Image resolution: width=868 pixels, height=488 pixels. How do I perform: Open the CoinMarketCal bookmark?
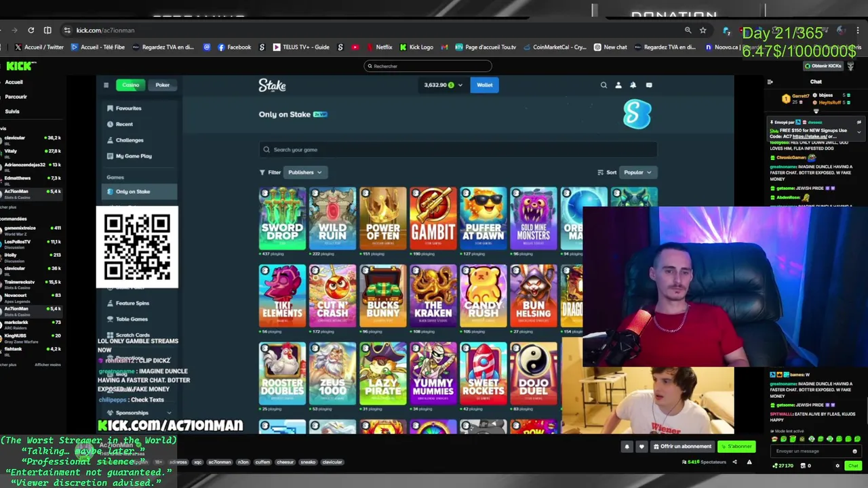pyautogui.click(x=555, y=47)
